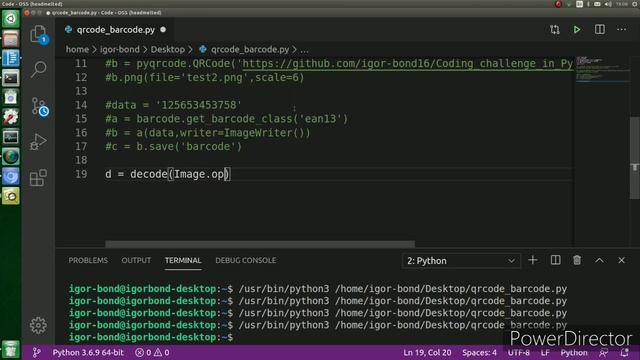Open the Terminal app in Ubuntu dock
Screen dimensions: 640x360
[11, 78]
